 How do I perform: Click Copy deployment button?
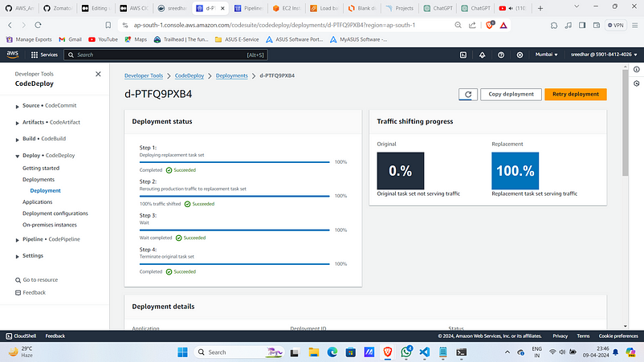click(x=511, y=95)
